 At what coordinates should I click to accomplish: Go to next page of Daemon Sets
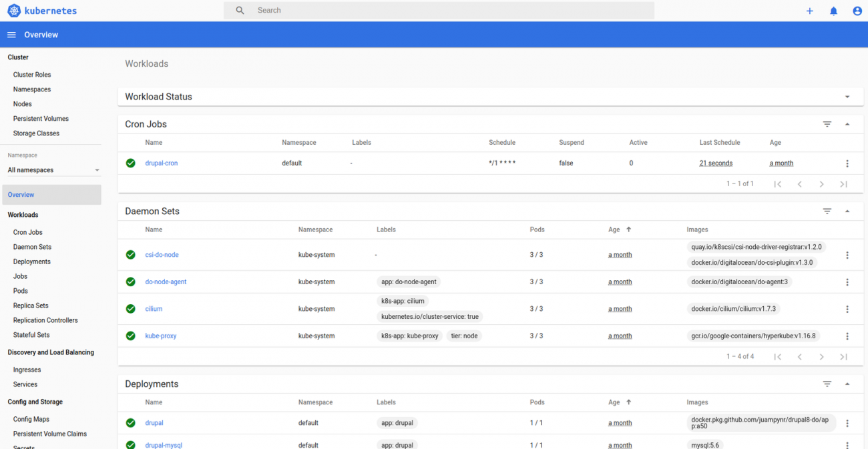tap(821, 357)
